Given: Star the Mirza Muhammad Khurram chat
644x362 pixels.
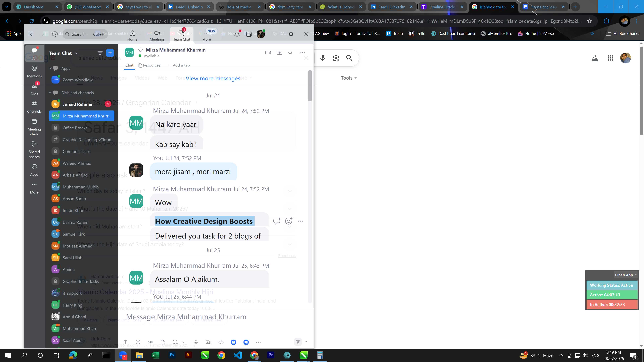Looking at the screenshot, I should click(141, 50).
